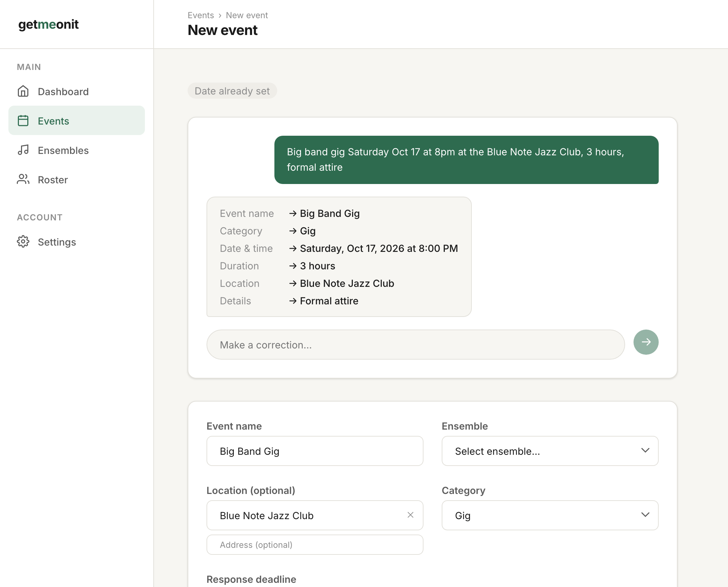Click the Date already set badge
This screenshot has height=587, width=728.
pyautogui.click(x=232, y=91)
